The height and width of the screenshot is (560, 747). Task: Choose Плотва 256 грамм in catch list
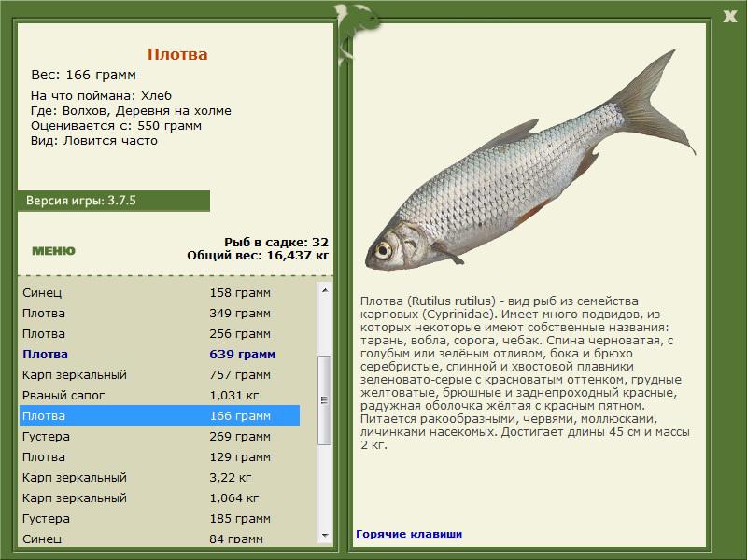click(159, 333)
